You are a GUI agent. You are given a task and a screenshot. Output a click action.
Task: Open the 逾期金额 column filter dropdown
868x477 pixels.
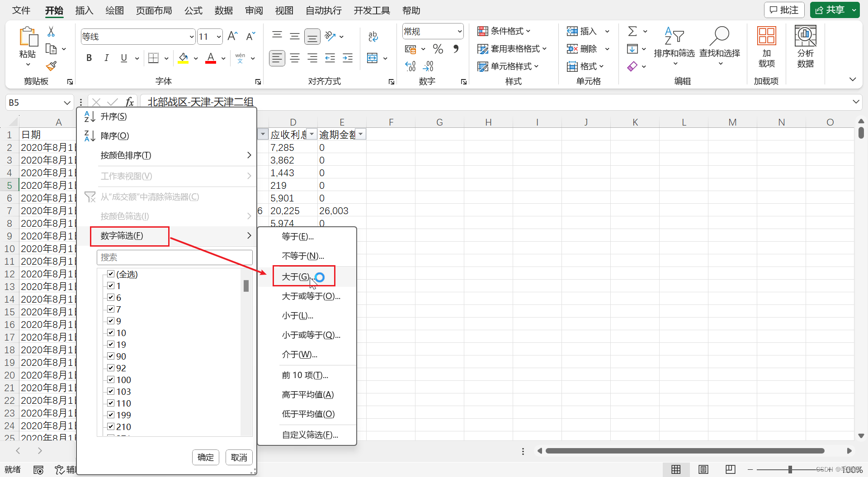360,134
